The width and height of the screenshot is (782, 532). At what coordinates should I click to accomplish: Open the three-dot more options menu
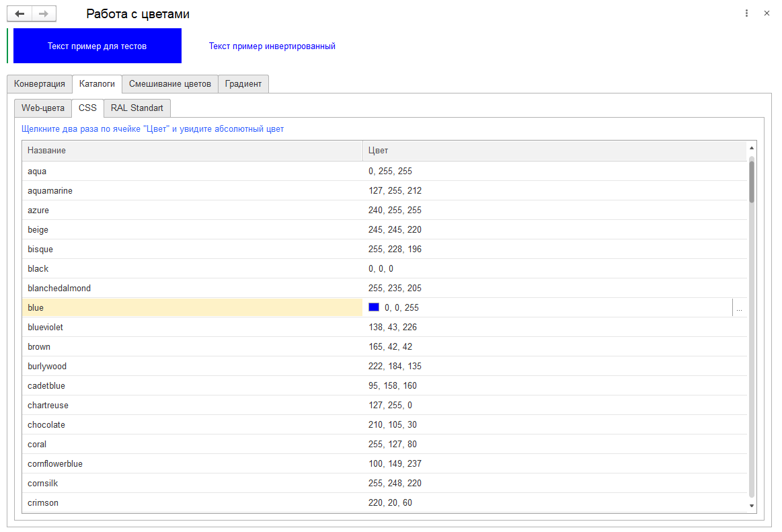(x=746, y=13)
